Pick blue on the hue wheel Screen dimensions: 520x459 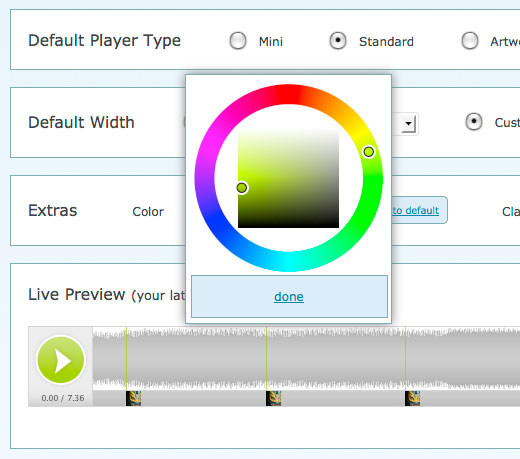(x=216, y=219)
